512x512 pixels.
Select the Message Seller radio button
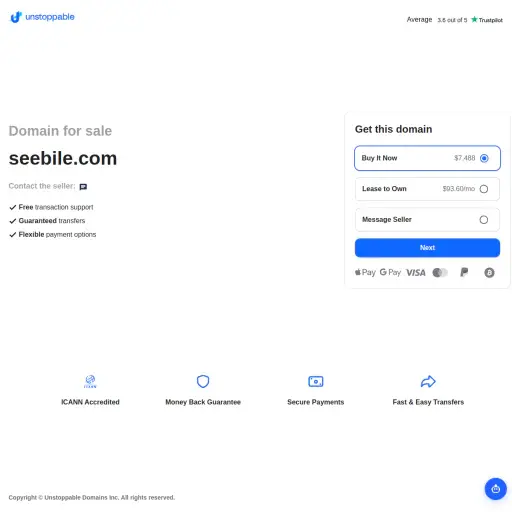pos(484,220)
